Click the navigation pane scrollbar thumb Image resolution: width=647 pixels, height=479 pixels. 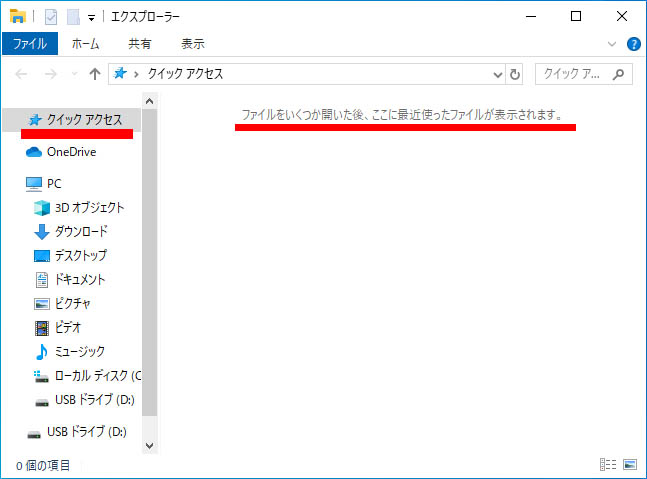tap(149, 262)
